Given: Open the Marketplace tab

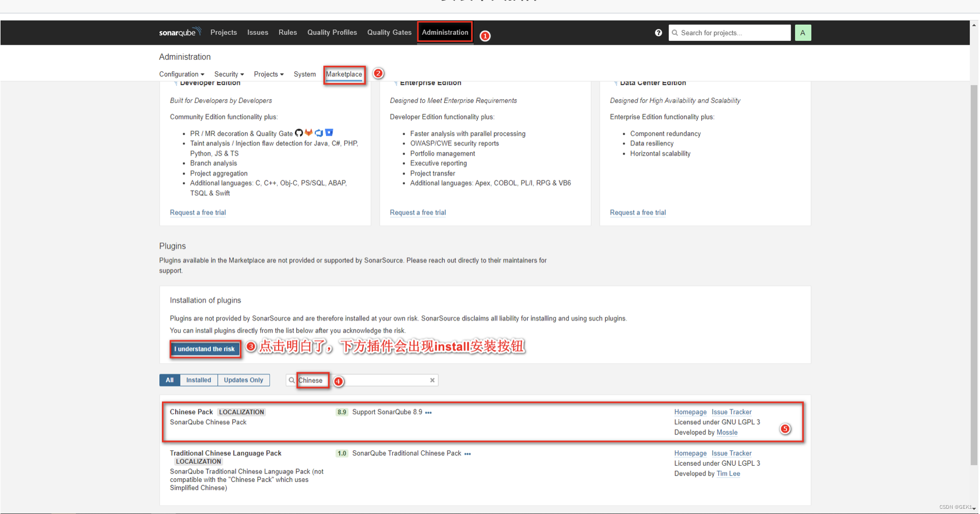Looking at the screenshot, I should 344,74.
